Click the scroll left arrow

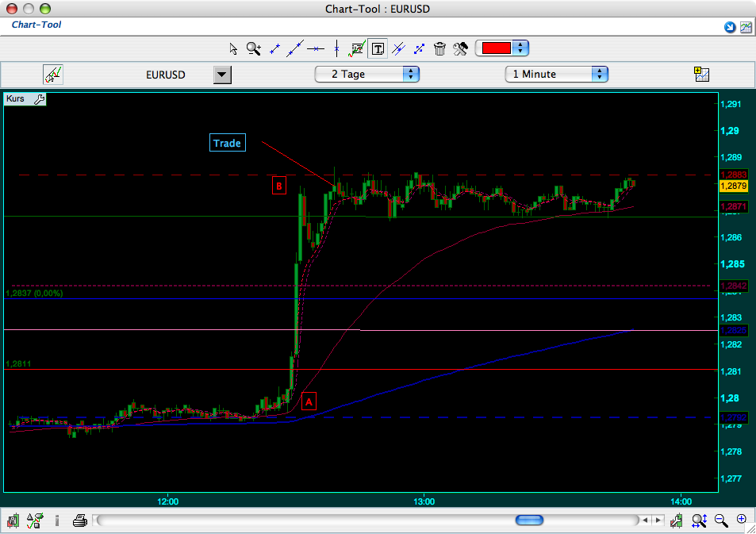pos(646,520)
